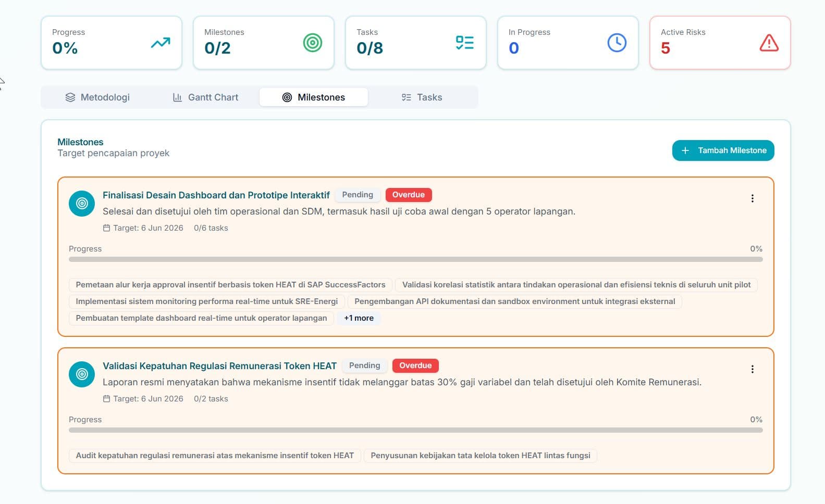Click the 0/6 tasks count text
825x504 pixels.
click(211, 228)
